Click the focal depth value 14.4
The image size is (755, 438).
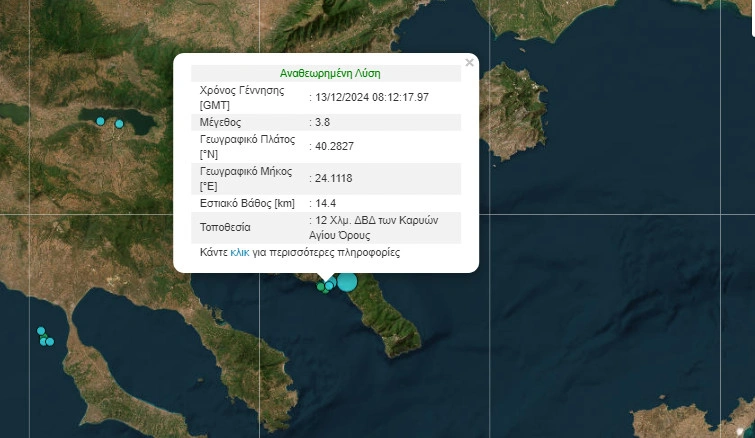pos(325,204)
